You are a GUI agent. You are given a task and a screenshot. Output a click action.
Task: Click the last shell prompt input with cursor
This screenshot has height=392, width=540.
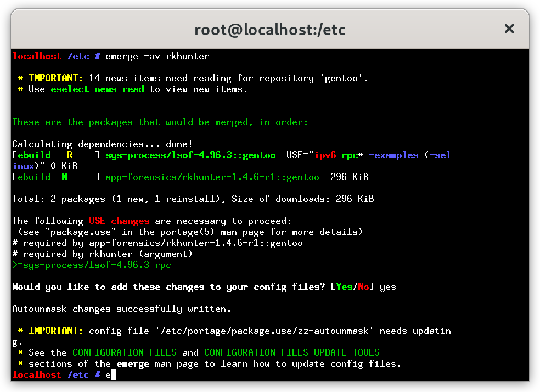tap(111, 375)
